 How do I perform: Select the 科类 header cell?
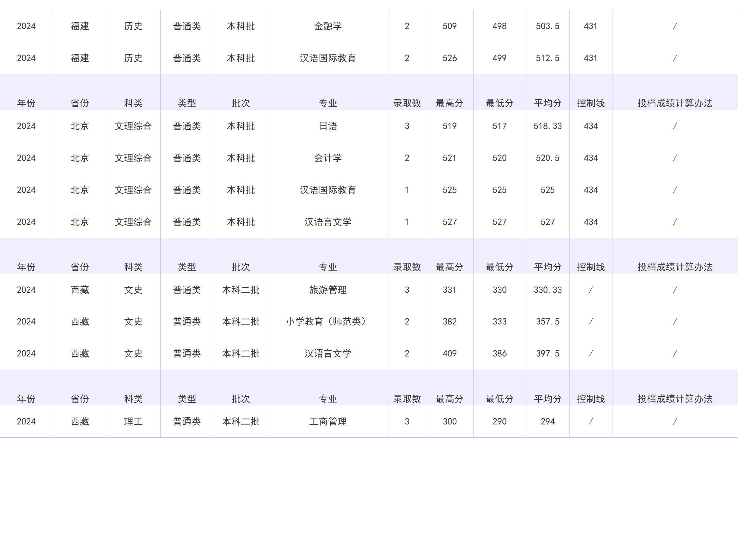coord(133,103)
